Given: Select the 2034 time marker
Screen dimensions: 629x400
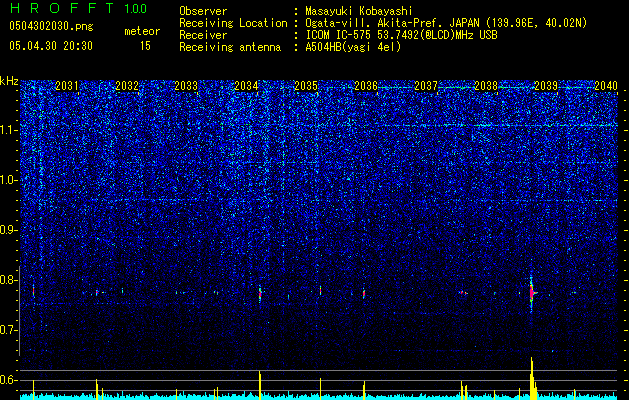Looking at the screenshot, I should [246, 86].
